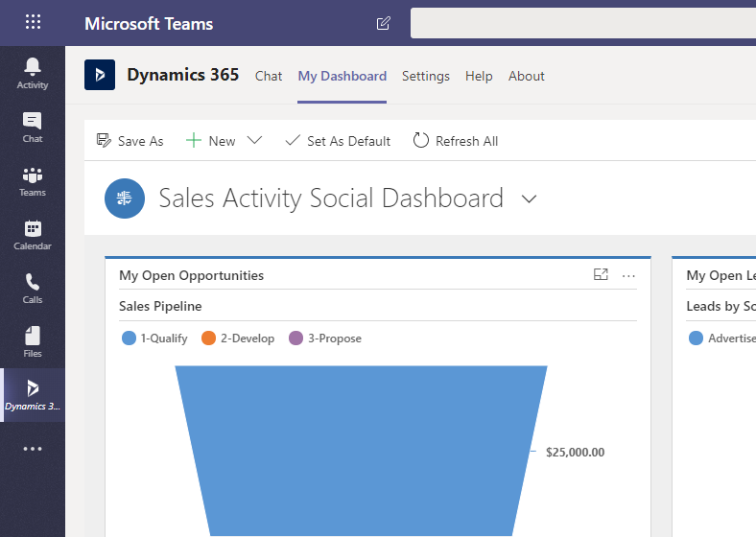Click the blue funnel segment in chart
The width and height of the screenshot is (756, 537).
(361, 451)
